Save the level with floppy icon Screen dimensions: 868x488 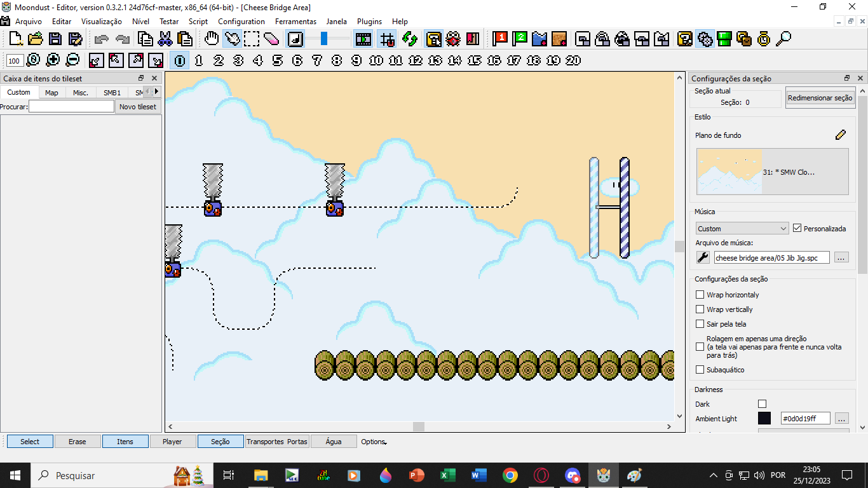(x=56, y=39)
